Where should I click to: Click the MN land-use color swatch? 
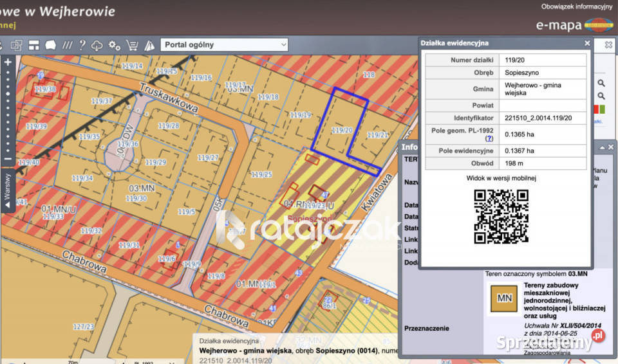click(x=504, y=298)
